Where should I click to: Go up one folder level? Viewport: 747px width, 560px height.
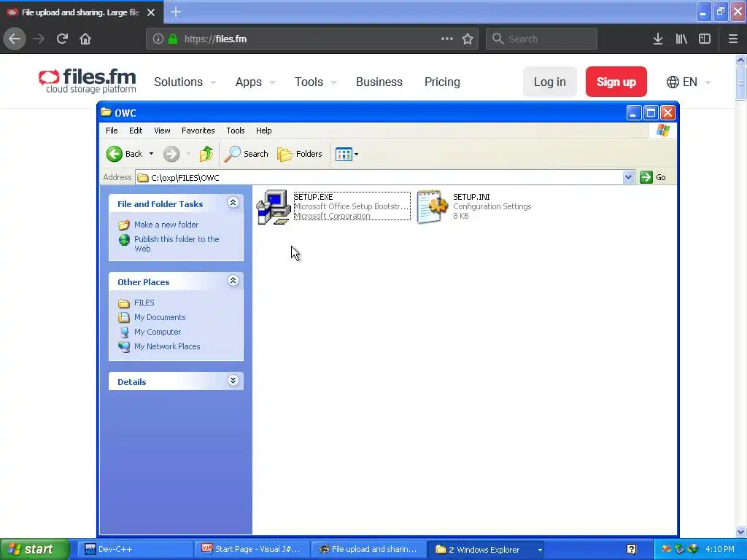[x=206, y=154]
